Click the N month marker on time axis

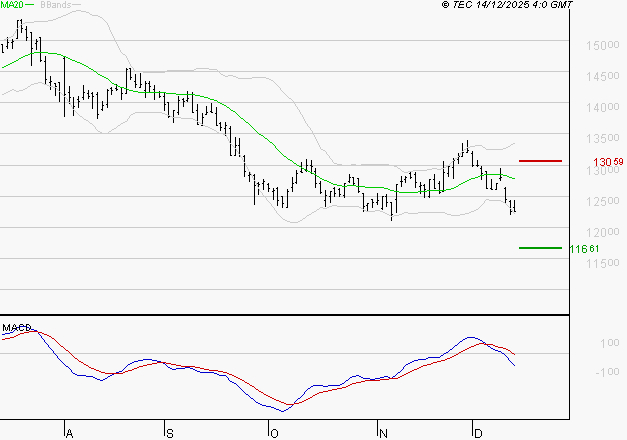(x=383, y=433)
